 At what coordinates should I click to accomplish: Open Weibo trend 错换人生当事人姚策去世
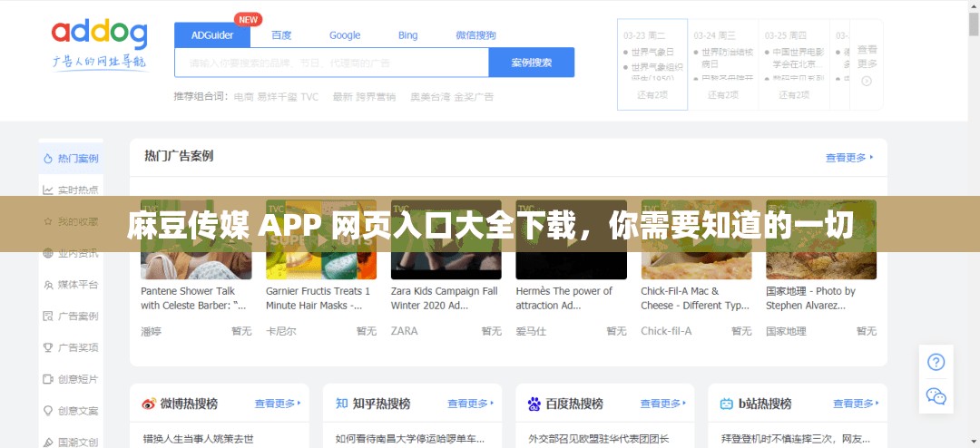point(199,439)
